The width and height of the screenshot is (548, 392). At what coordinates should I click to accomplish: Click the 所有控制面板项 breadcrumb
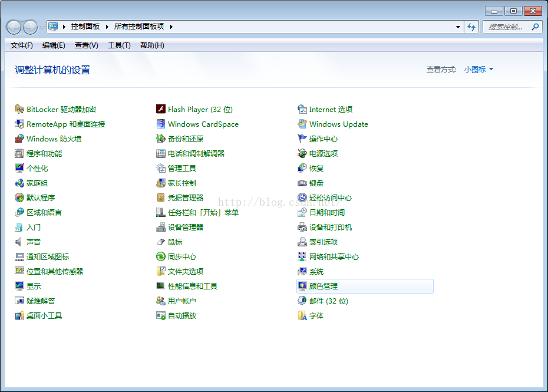(139, 27)
